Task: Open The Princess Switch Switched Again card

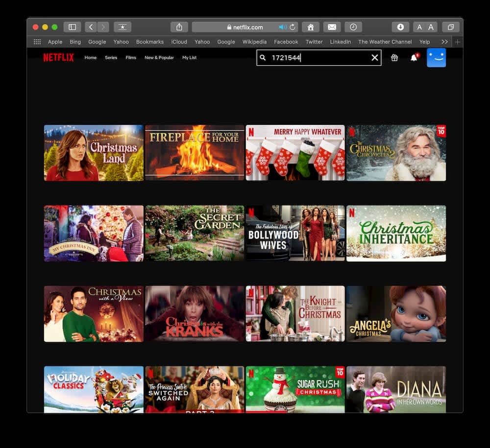Action: pos(195,390)
